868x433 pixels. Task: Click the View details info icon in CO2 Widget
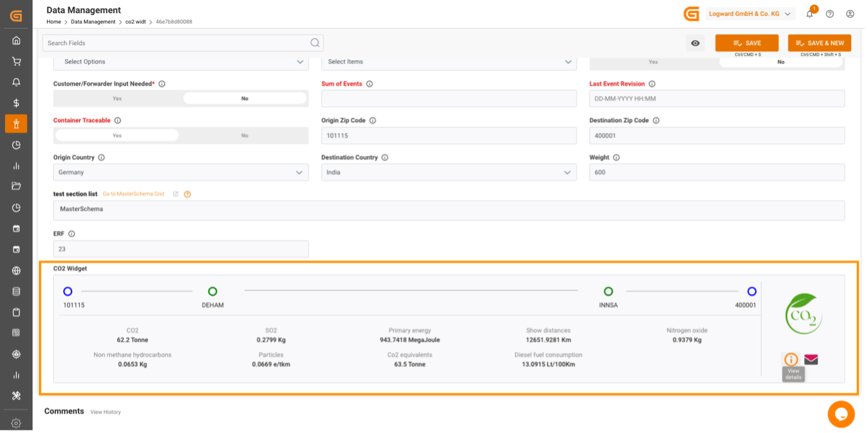click(791, 360)
